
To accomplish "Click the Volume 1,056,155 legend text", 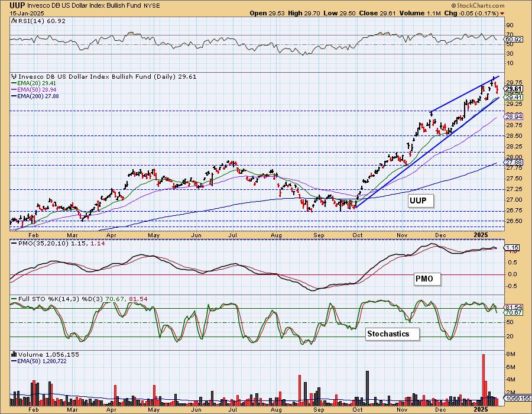I will coord(48,354).
